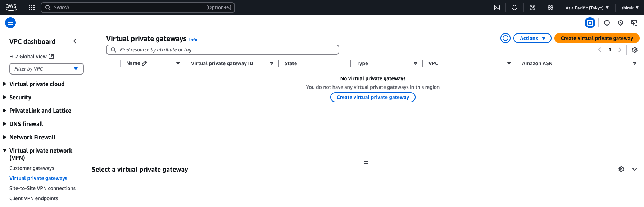Click the AWS logo home icon
The image size is (644, 207).
coord(11,7)
